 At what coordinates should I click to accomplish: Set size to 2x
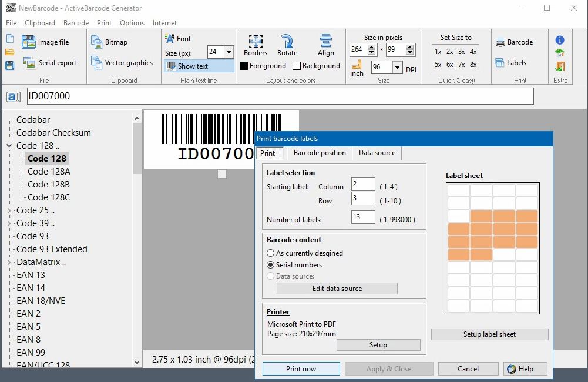[449, 52]
